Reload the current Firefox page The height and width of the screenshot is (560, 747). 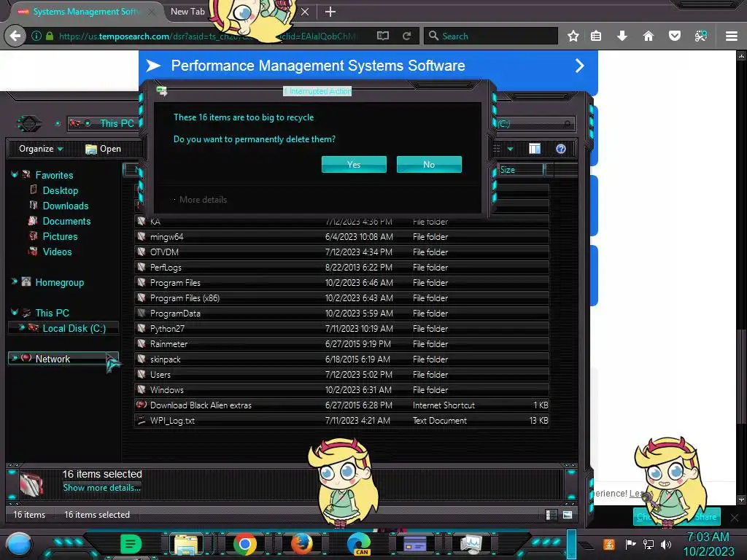(x=406, y=36)
